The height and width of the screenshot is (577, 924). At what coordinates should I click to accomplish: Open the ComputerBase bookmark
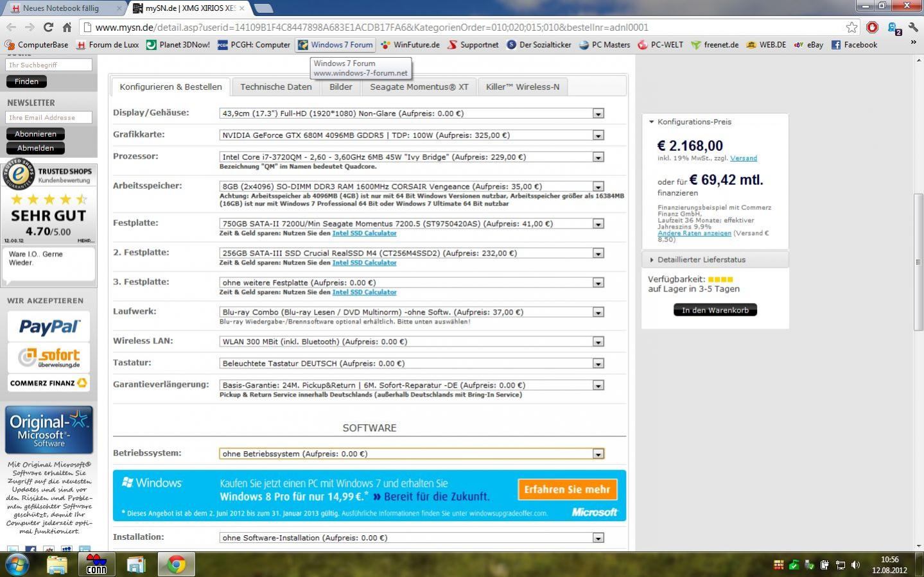click(36, 45)
